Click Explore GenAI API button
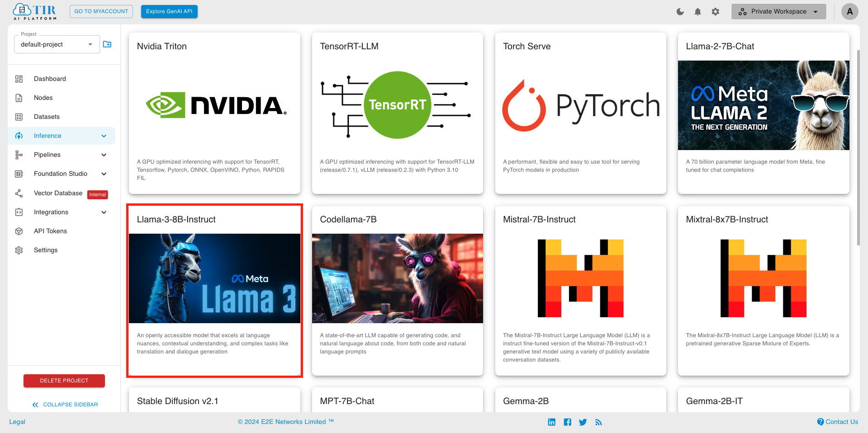 click(169, 11)
